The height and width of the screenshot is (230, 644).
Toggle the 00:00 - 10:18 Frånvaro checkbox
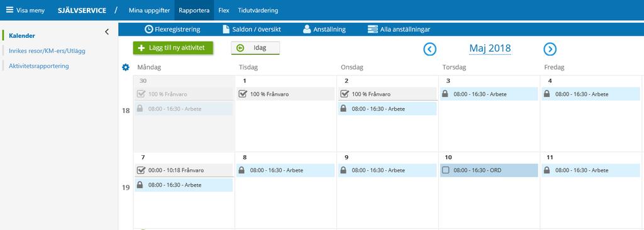pos(141,170)
